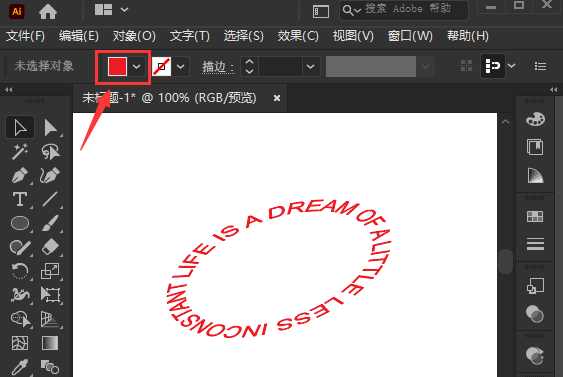Screen dimensions: 563x377
Task: Open the stroke weight dropdown
Action: click(311, 66)
